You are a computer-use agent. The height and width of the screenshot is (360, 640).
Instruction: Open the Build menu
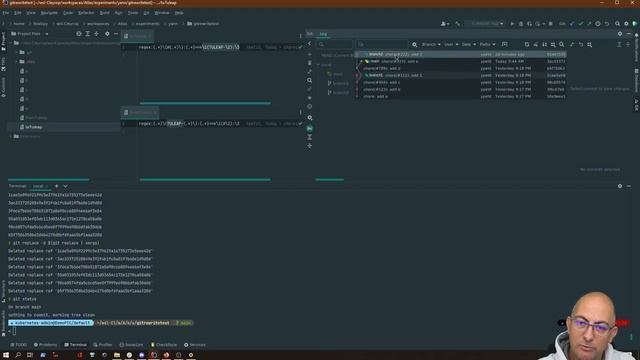pyautogui.click(x=104, y=13)
